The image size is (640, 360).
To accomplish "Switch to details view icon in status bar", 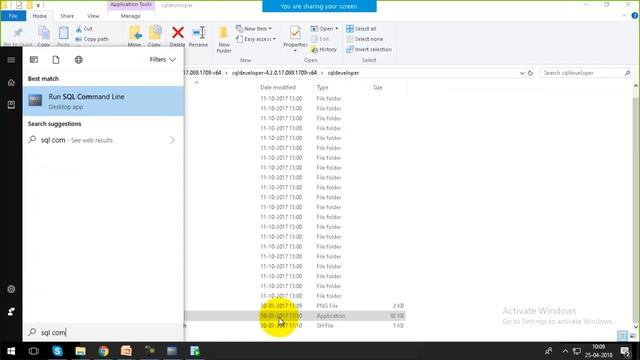I will (x=622, y=336).
